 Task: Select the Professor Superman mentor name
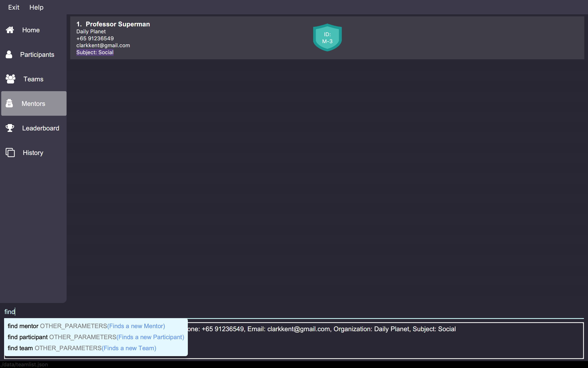point(118,24)
